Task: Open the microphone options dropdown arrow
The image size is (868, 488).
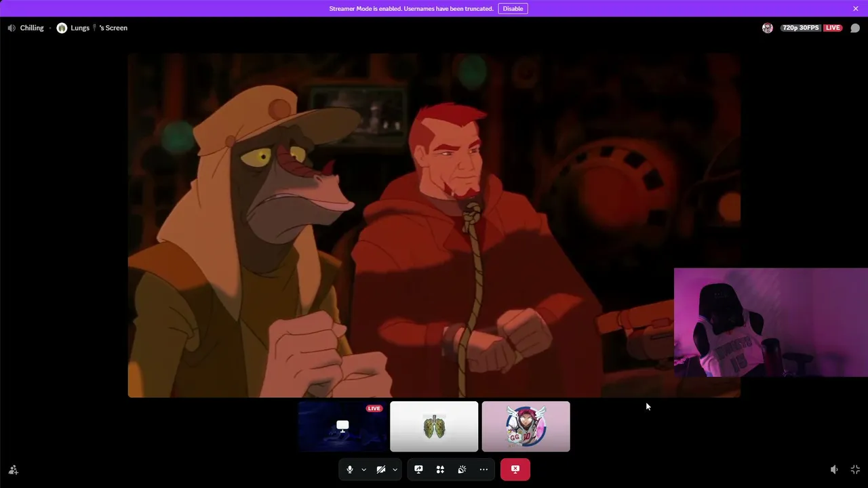Action: (363, 469)
